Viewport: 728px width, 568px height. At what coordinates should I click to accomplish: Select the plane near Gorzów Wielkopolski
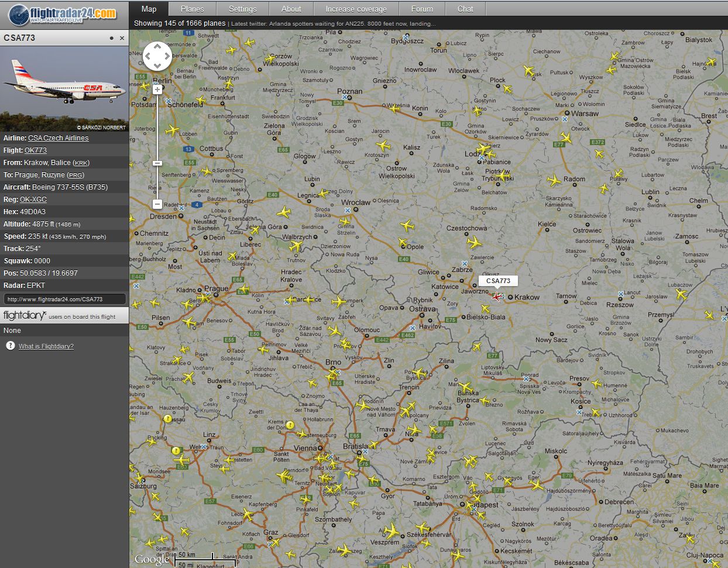pos(270,59)
